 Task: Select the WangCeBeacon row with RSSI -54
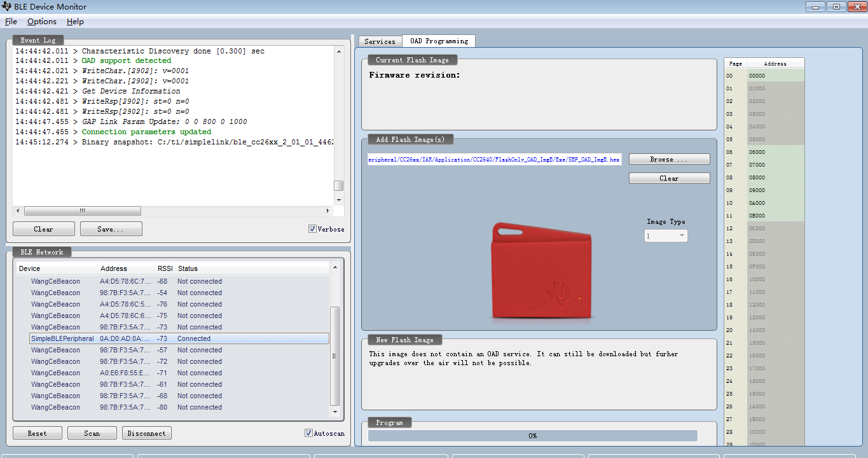[179, 293]
